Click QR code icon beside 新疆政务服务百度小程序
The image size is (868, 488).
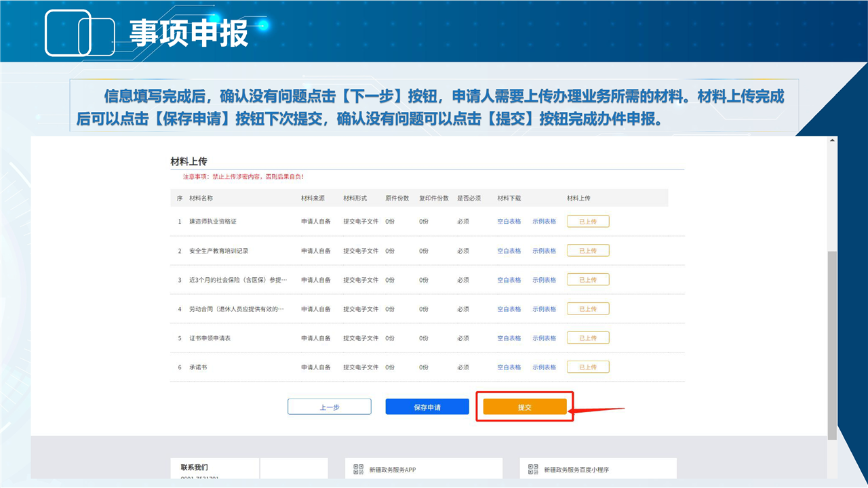point(533,469)
